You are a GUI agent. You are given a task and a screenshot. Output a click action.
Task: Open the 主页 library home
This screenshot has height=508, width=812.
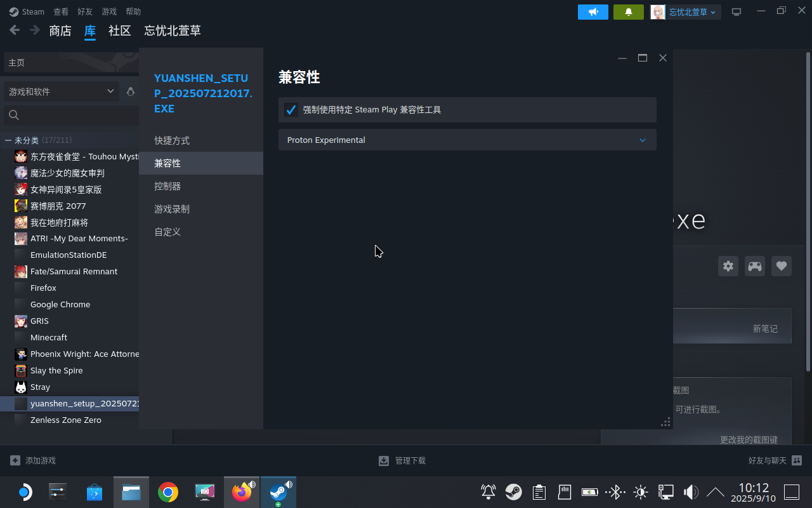[x=71, y=62]
